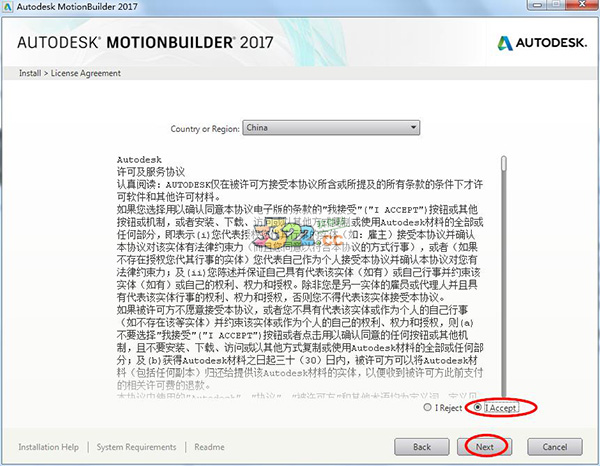Click the MotionBuilder title bar app icon

click(7, 7)
